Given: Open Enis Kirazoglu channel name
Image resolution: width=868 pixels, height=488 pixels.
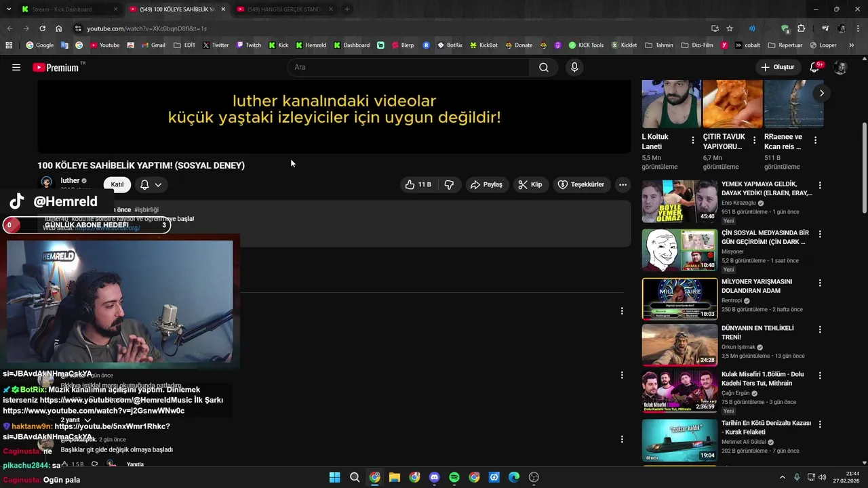Looking at the screenshot, I should coord(738,203).
